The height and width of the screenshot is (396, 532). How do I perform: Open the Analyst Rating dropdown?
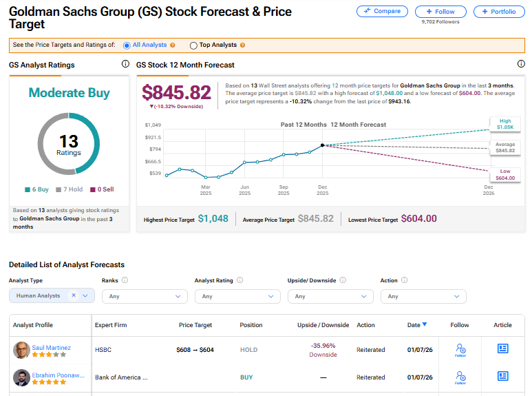[237, 296]
